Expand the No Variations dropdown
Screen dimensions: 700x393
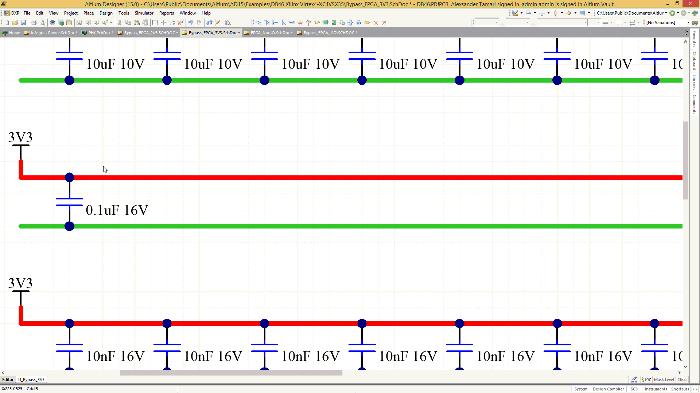click(x=688, y=22)
